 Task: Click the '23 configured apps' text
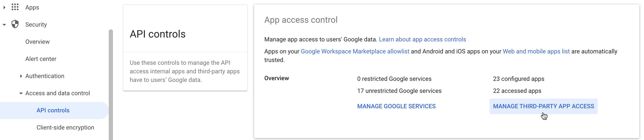point(519,79)
